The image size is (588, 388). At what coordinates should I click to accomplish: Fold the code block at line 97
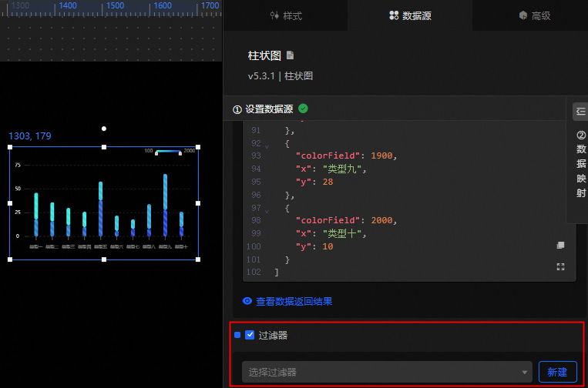coord(267,212)
